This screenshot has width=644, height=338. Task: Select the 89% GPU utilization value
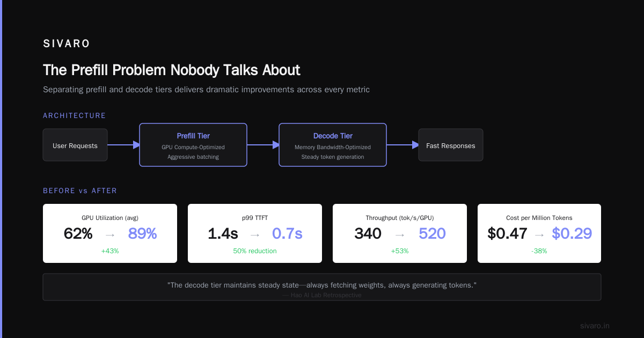[142, 234]
